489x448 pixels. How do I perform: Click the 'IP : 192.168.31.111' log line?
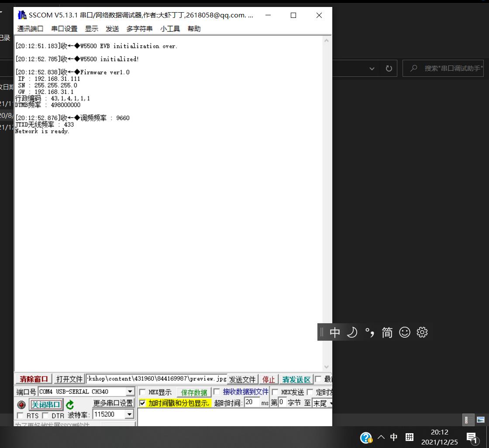coord(49,79)
